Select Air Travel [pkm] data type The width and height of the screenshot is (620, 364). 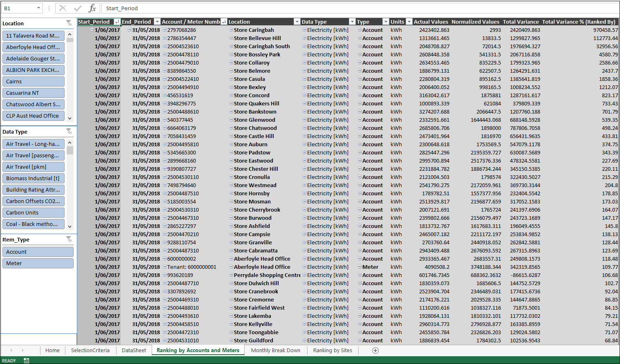tap(34, 167)
